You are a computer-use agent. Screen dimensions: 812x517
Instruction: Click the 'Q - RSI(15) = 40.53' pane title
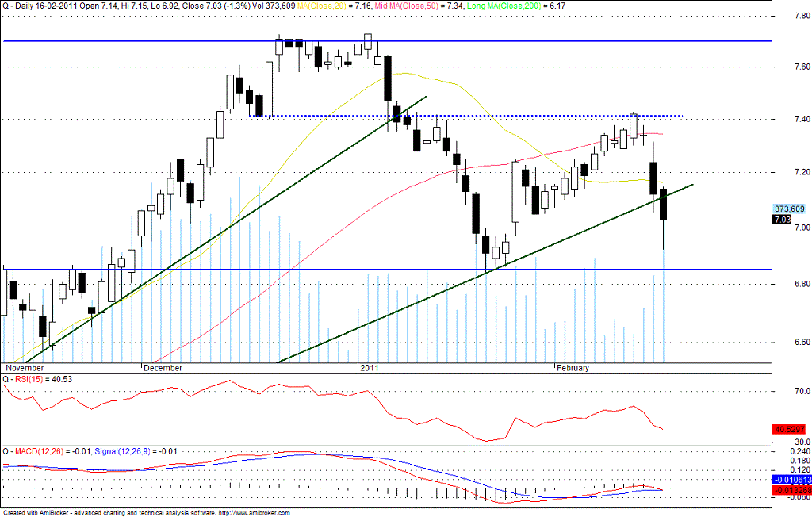point(37,379)
